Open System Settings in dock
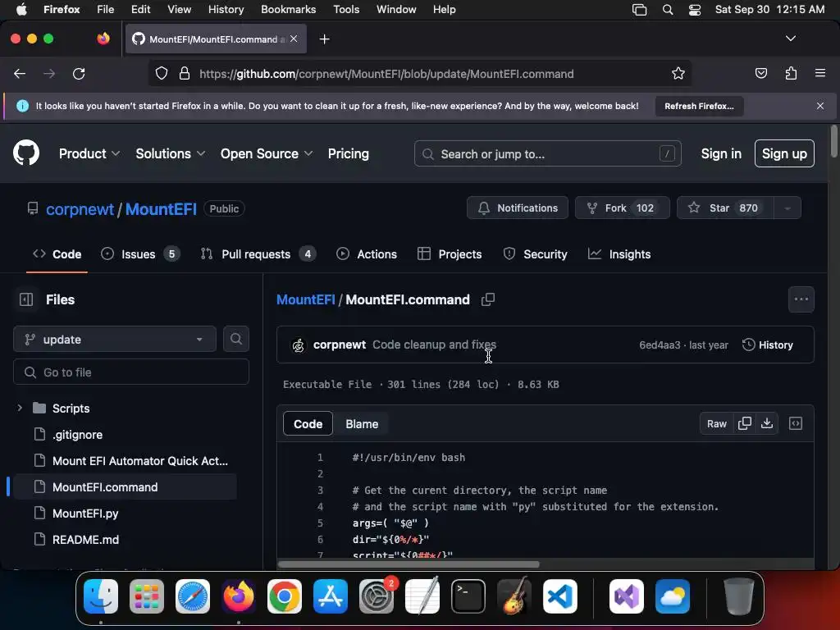 [x=377, y=596]
